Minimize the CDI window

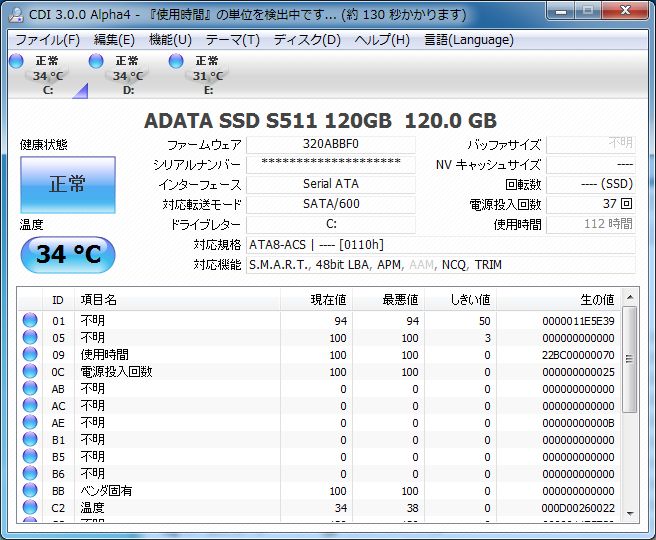pos(560,10)
